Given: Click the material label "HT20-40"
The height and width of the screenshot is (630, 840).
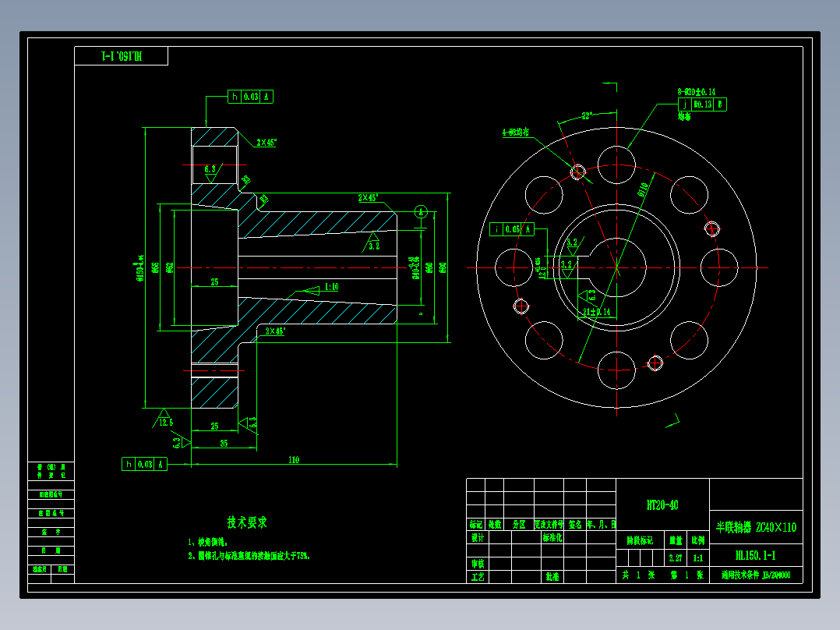Looking at the screenshot, I should 662,505.
